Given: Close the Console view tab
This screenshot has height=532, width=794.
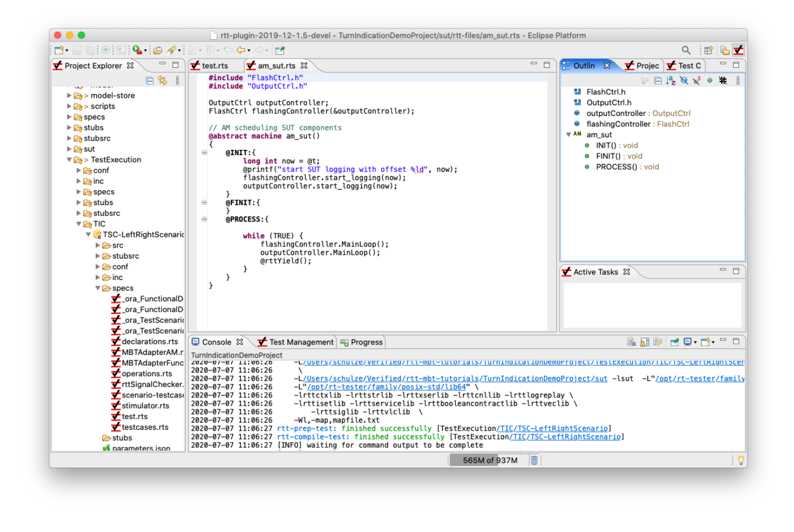Looking at the screenshot, I should (240, 342).
